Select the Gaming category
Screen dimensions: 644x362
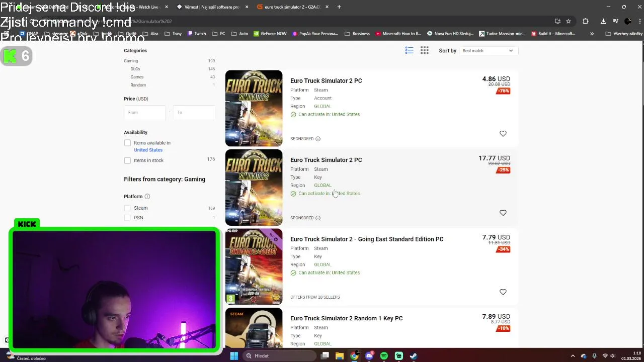pos(131,61)
